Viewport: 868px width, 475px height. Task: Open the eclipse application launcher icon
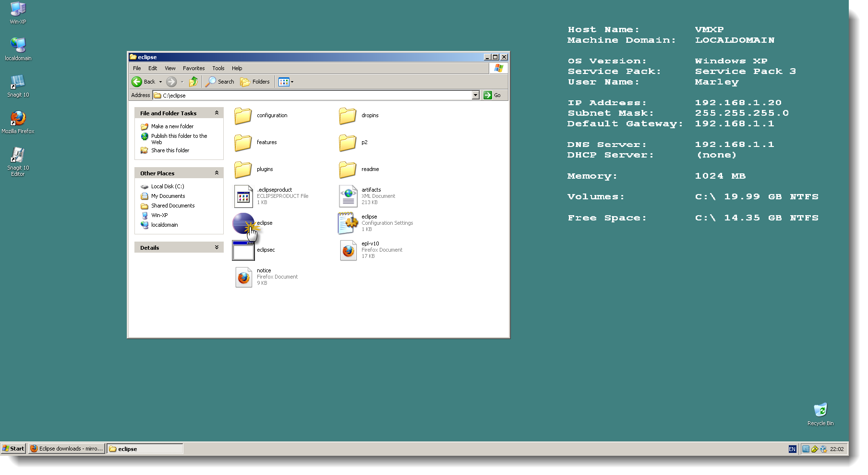(243, 223)
